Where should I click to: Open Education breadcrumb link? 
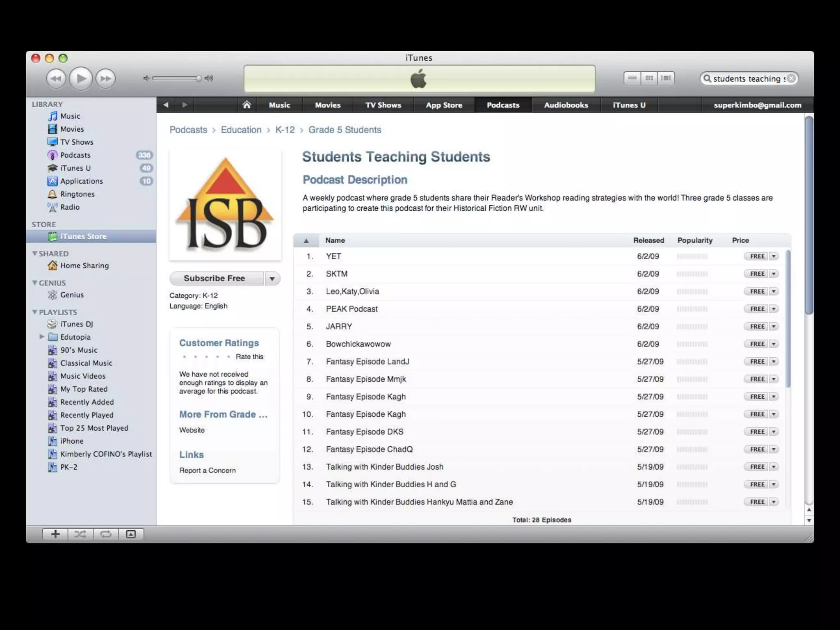(241, 130)
